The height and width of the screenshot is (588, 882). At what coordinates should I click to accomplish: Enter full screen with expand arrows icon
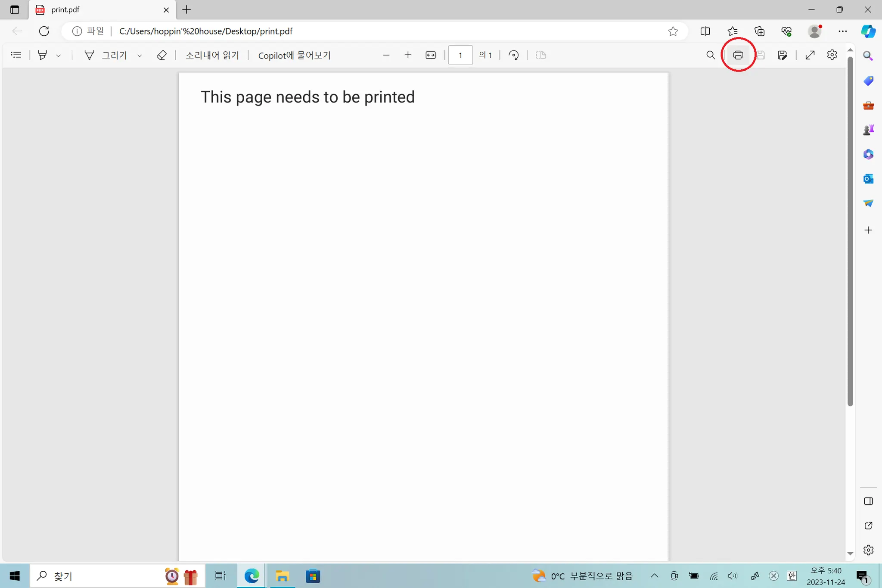point(810,55)
